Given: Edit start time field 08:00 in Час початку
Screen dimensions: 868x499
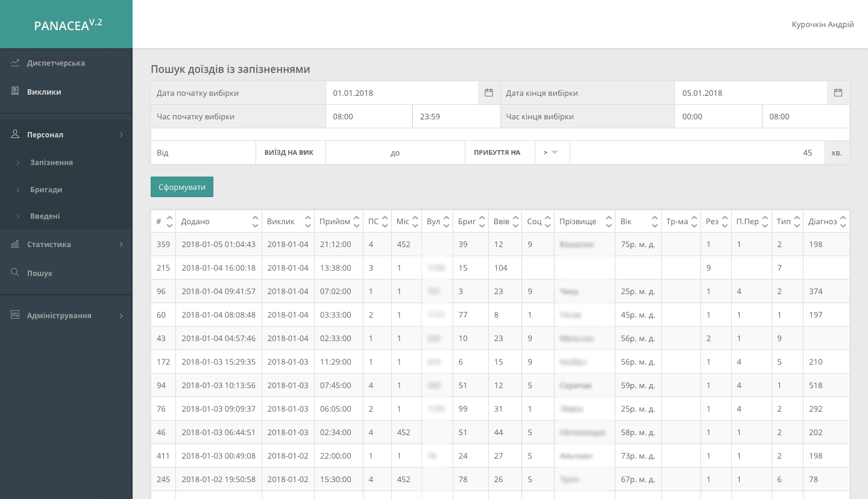Looking at the screenshot, I should 369,116.
